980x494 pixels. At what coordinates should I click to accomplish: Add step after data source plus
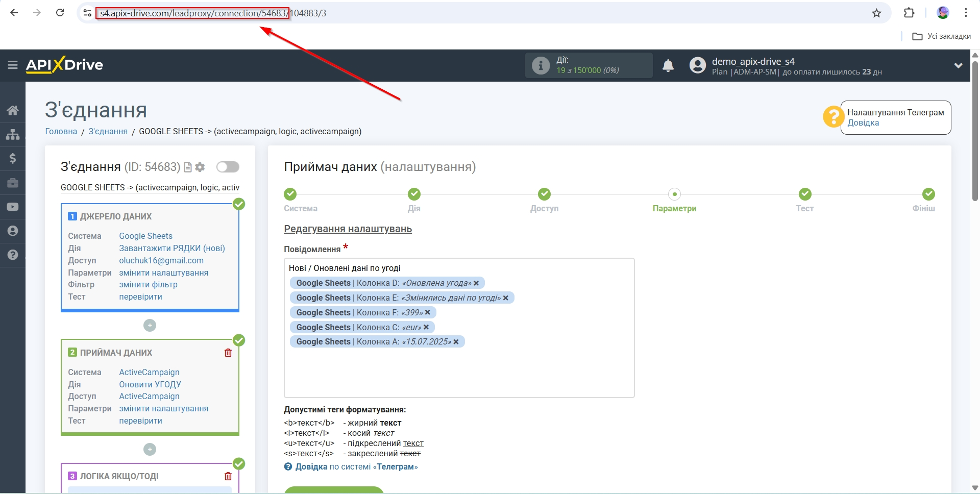pyautogui.click(x=150, y=325)
